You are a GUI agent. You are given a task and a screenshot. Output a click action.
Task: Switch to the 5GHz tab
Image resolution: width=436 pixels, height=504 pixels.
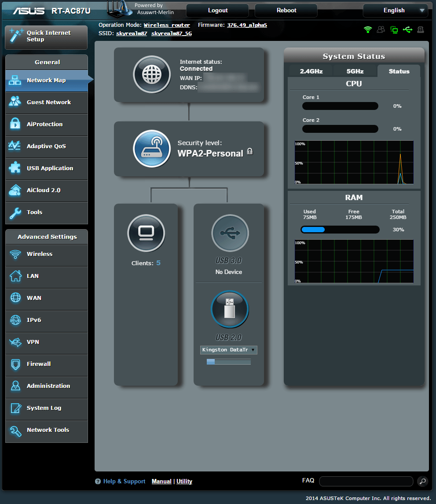(x=355, y=71)
